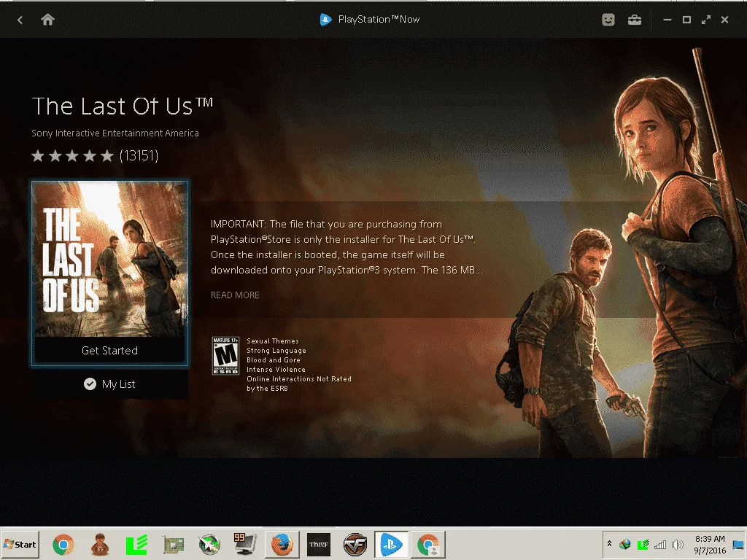Switch to PlayStation Now taskbar button
This screenshot has height=560, width=747.
[x=391, y=545]
